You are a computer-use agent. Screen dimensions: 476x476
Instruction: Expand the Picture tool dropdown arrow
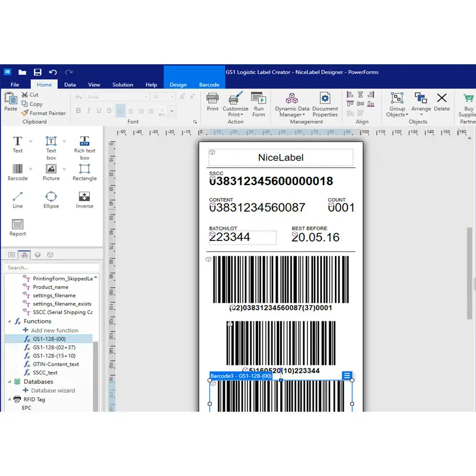point(64,168)
